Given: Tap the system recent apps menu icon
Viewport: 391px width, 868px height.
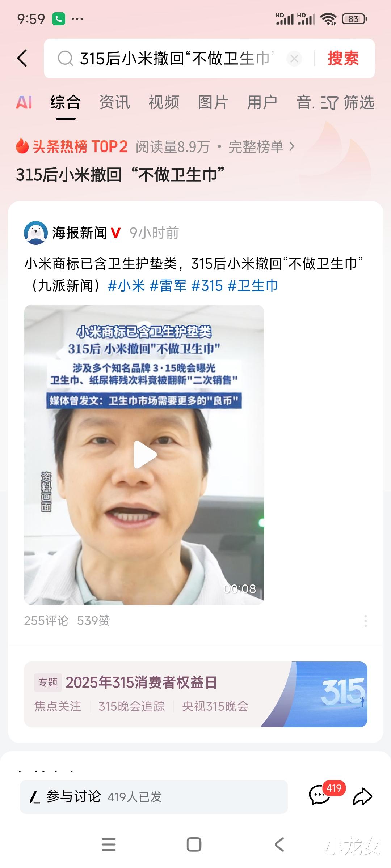Looking at the screenshot, I should (x=109, y=844).
